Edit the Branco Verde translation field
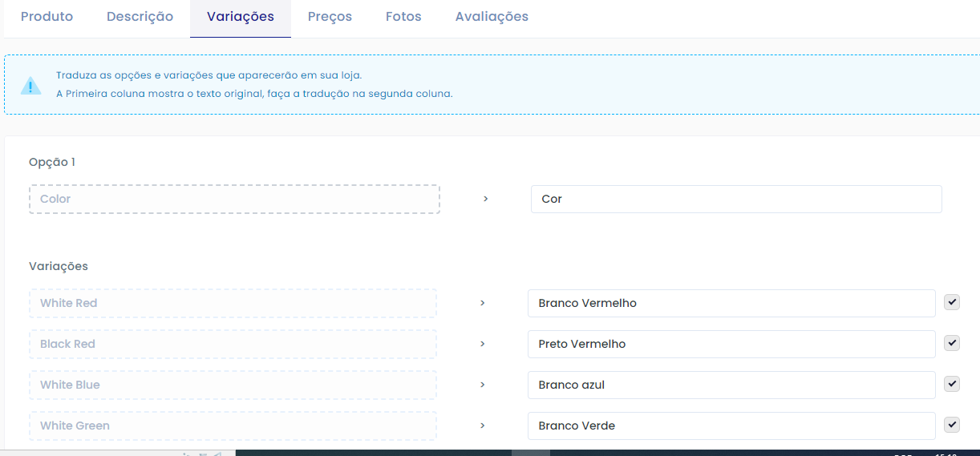The width and height of the screenshot is (980, 456). click(731, 426)
